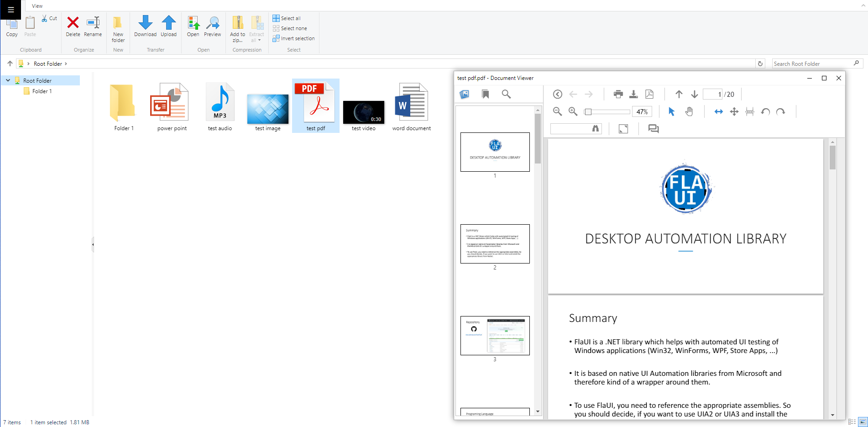Image resolution: width=868 pixels, height=427 pixels.
Task: Click the circled back navigation icon
Action: 557,94
